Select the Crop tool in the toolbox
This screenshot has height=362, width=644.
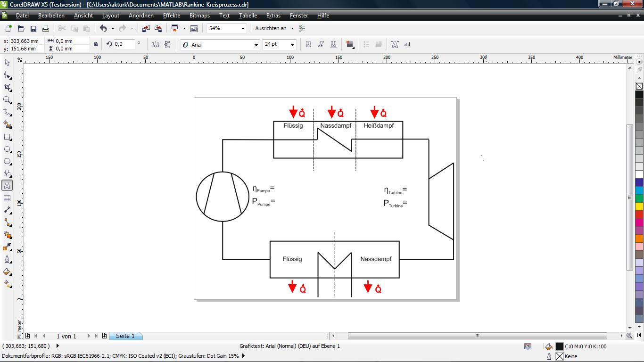click(7, 88)
